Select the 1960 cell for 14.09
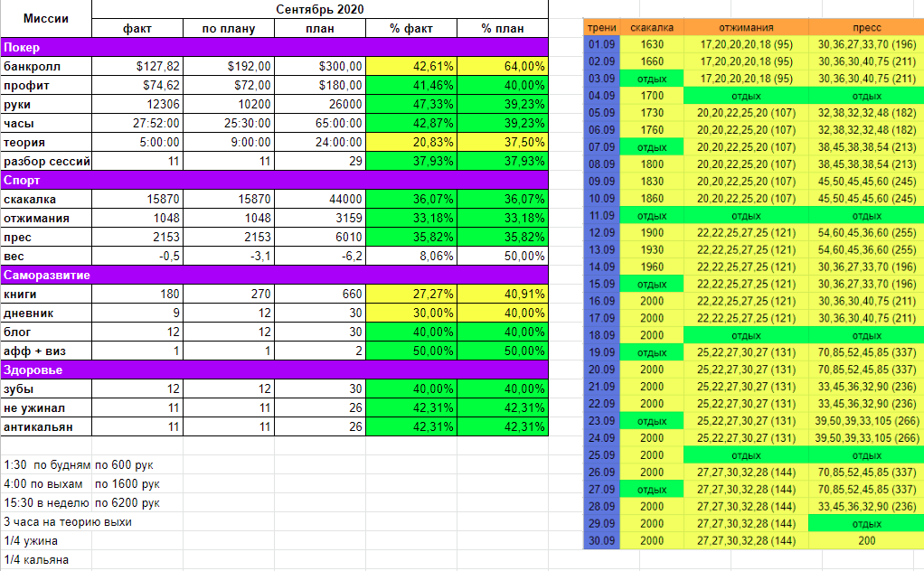This screenshot has height=571, width=924. click(652, 267)
